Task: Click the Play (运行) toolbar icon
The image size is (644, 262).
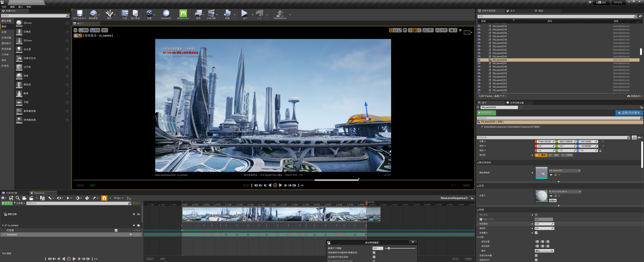Action: click(x=244, y=14)
